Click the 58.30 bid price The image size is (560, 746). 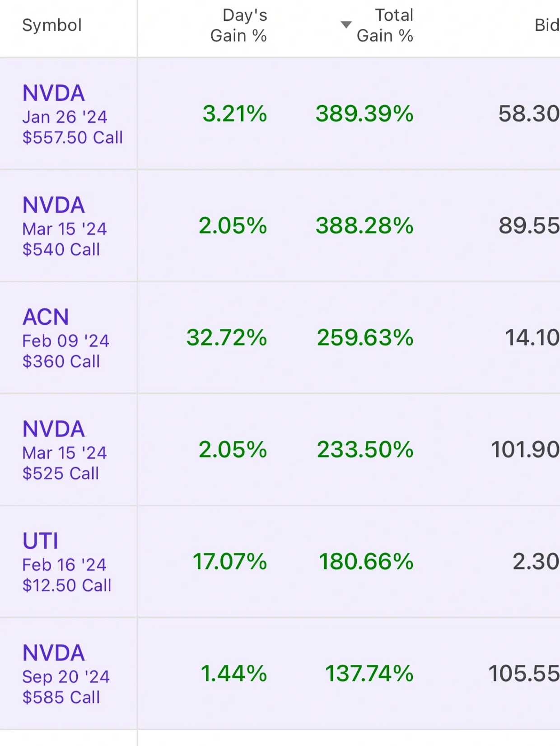(529, 113)
